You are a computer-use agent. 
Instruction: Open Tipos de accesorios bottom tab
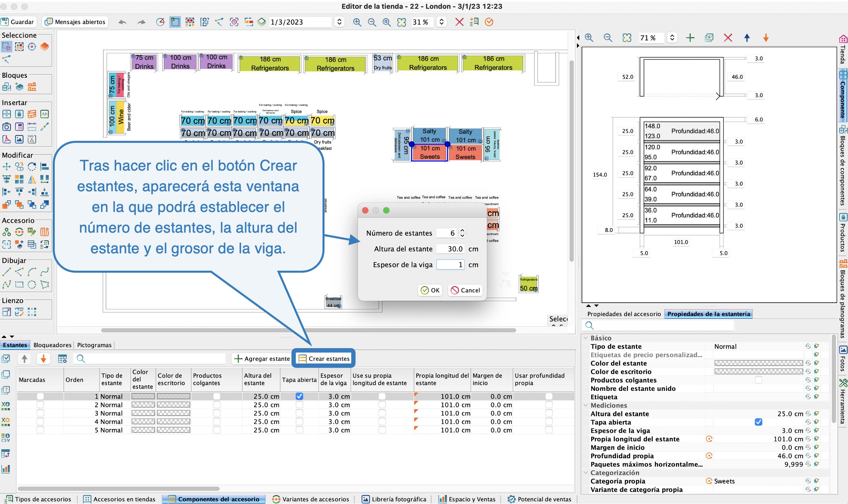[39, 499]
